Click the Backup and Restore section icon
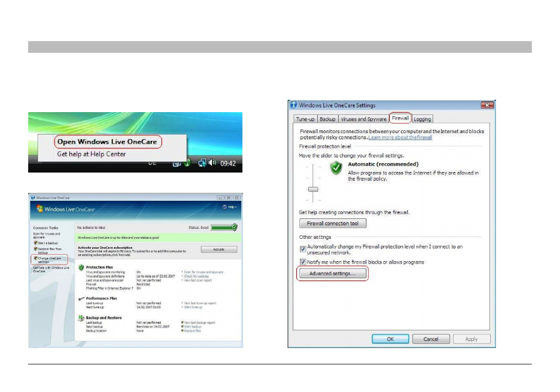This screenshot has height=392, width=560. point(81,317)
